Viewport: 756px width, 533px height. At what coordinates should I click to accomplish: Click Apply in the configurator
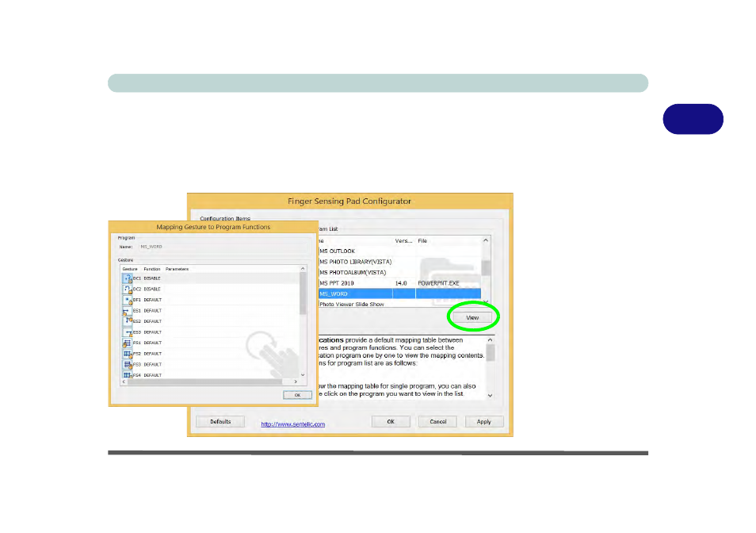(x=484, y=422)
